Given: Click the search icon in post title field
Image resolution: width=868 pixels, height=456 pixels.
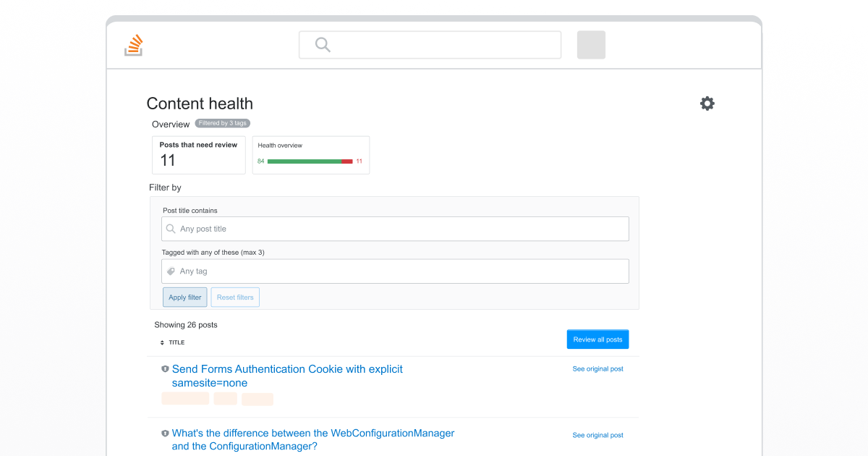Looking at the screenshot, I should click(x=171, y=229).
